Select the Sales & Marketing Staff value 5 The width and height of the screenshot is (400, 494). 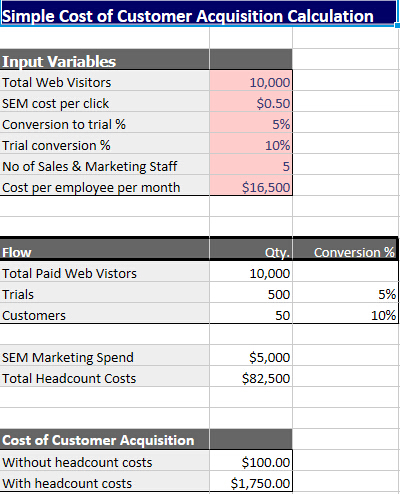point(251,164)
